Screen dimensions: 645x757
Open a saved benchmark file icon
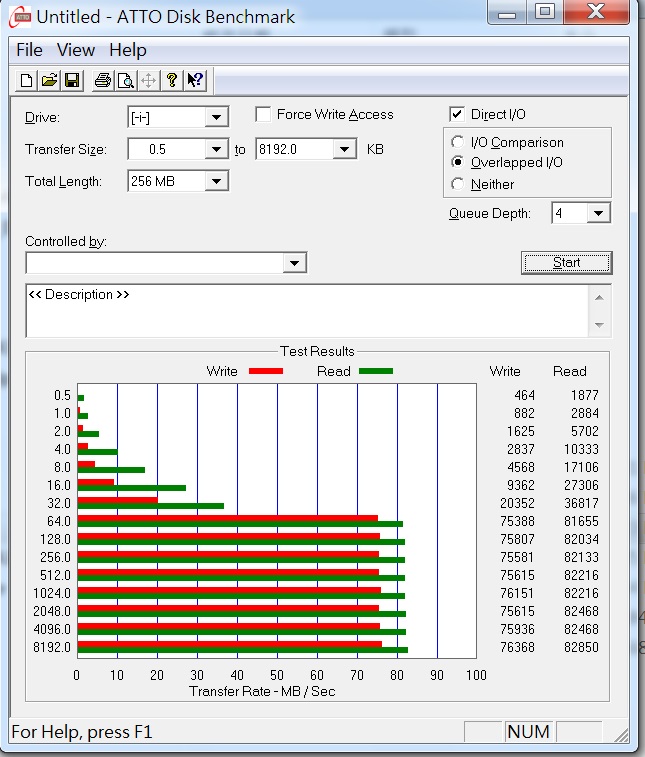click(x=49, y=80)
